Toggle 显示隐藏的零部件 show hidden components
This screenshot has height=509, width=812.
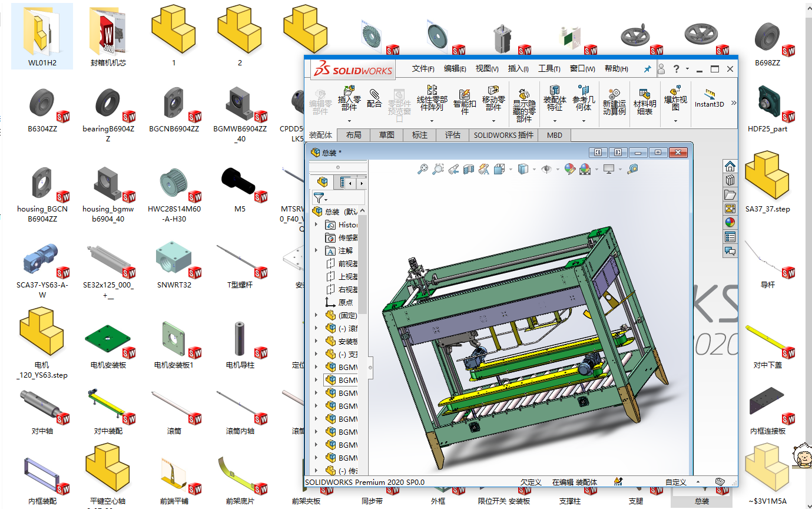tap(524, 104)
